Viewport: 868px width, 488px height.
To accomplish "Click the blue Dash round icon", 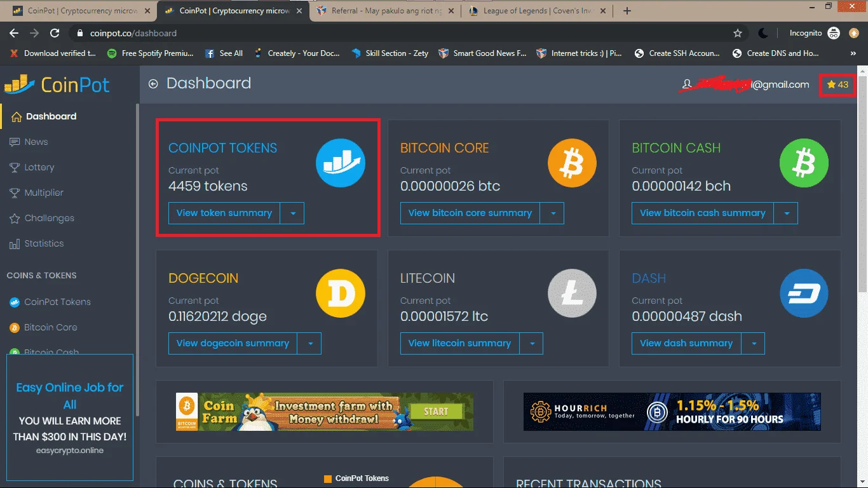I will click(x=804, y=294).
